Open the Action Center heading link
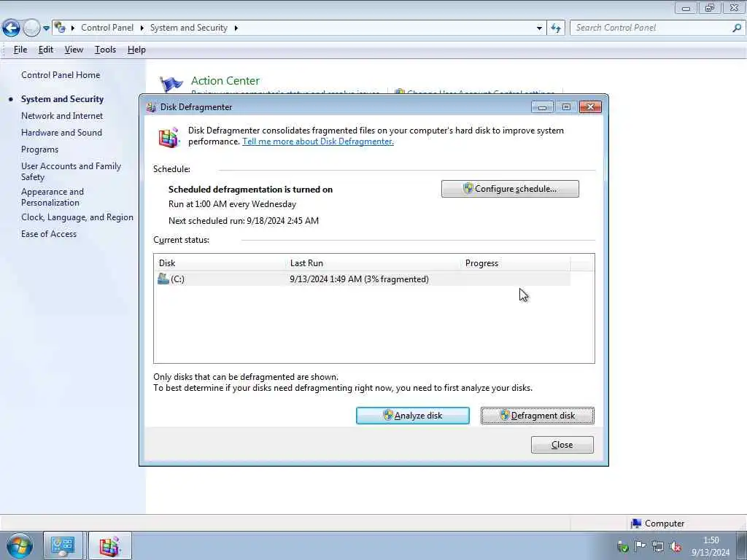This screenshot has width=747, height=560. click(225, 80)
